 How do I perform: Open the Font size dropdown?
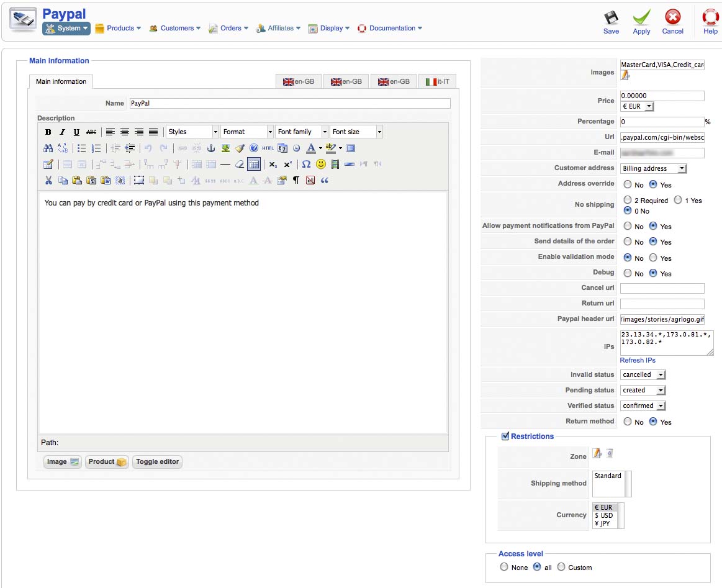point(356,132)
